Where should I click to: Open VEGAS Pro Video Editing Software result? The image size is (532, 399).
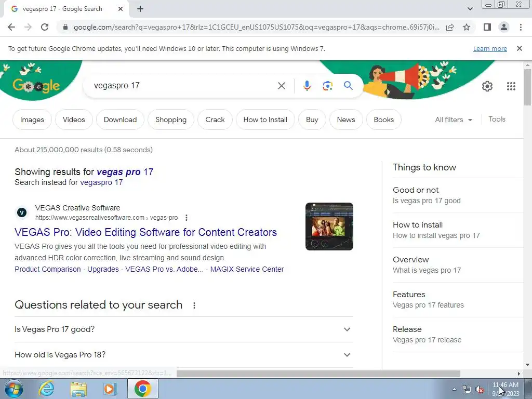[145, 232]
